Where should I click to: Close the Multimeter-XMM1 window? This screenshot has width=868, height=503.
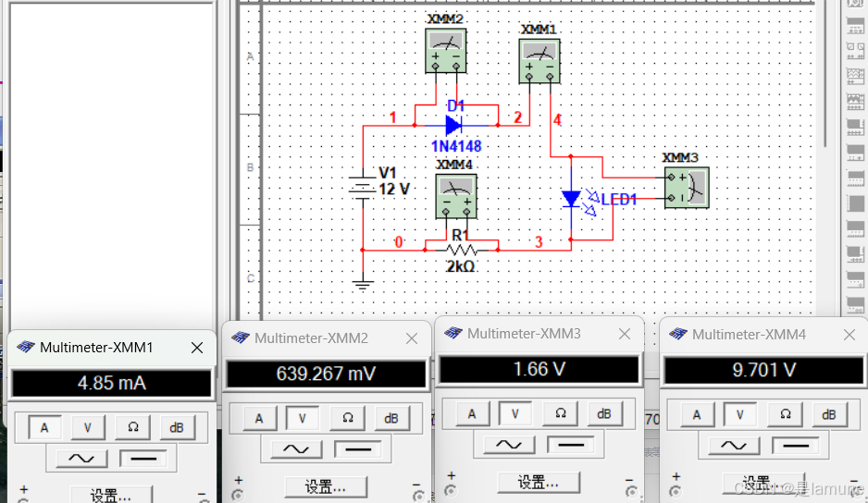197,348
